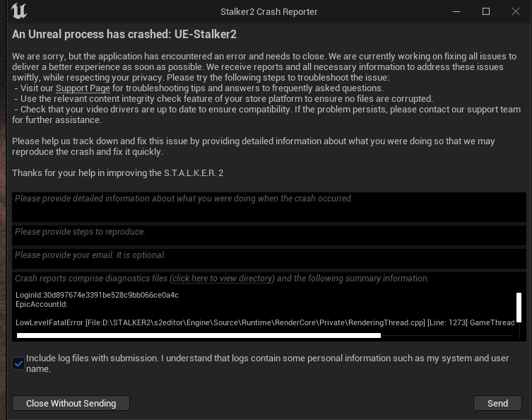Click Close Without Sending button
This screenshot has width=532, height=420.
[71, 403]
